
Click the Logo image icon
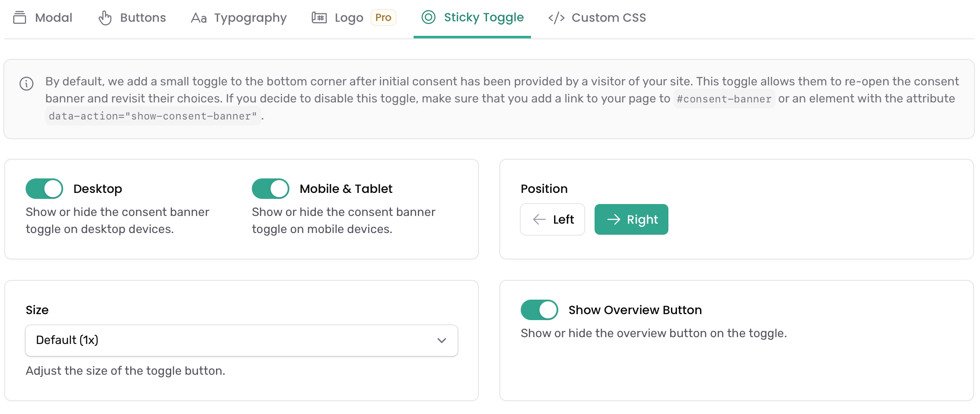click(319, 17)
